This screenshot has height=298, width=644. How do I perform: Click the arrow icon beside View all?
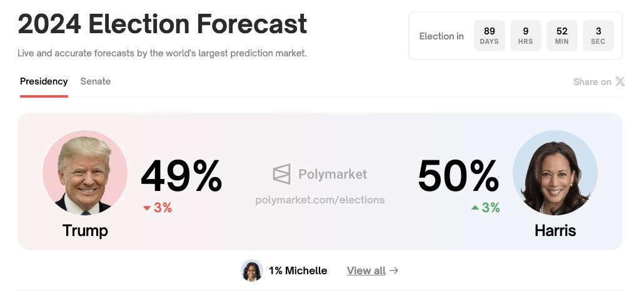(394, 270)
